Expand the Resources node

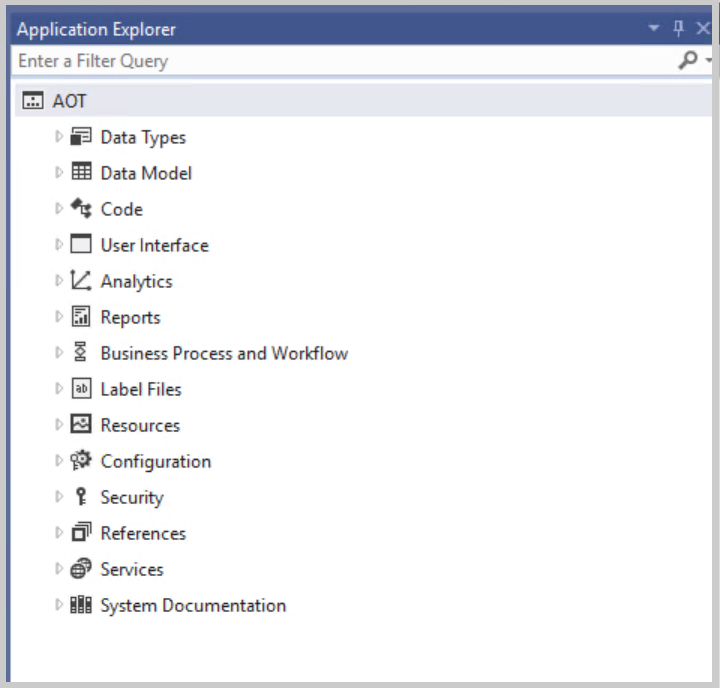pos(59,424)
